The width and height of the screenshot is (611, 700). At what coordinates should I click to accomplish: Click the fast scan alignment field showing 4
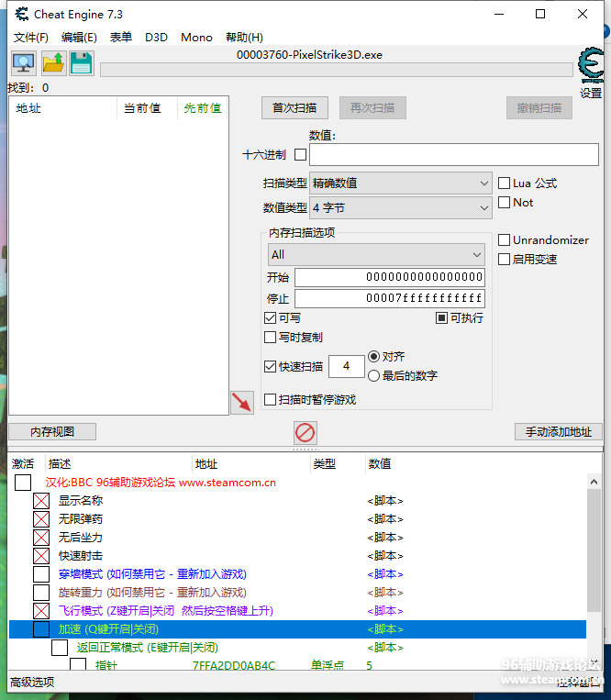347,367
